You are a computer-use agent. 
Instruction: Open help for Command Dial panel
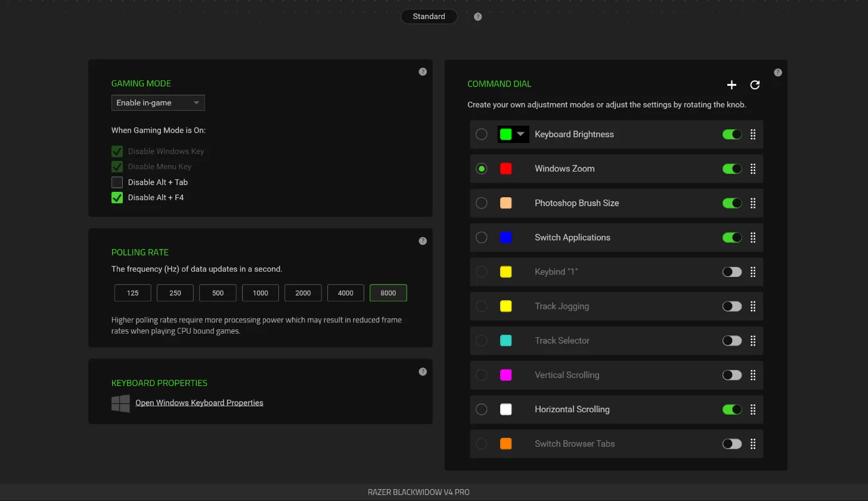coord(778,72)
